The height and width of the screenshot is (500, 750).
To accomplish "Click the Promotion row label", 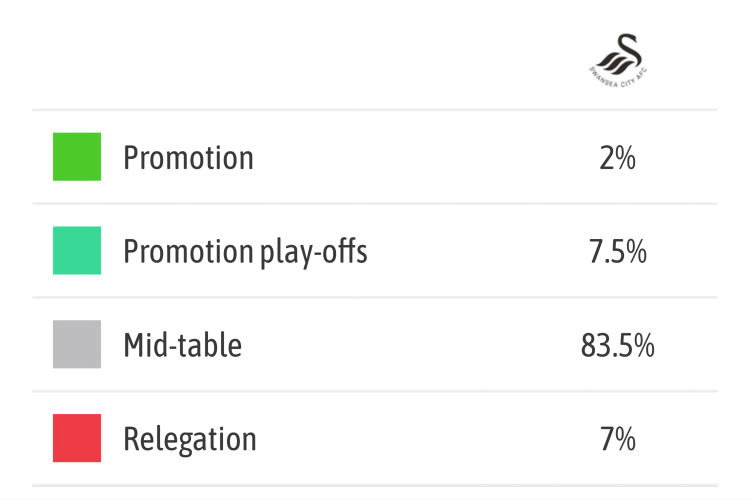I will point(188,158).
